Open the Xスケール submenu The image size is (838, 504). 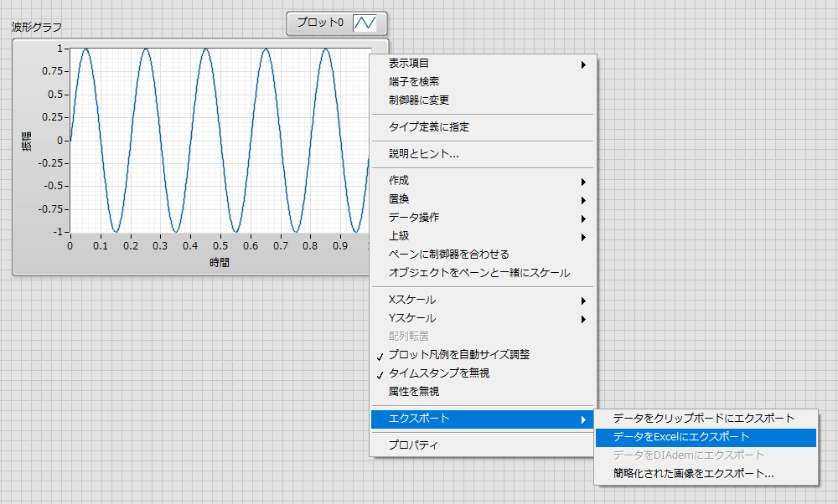[483, 300]
